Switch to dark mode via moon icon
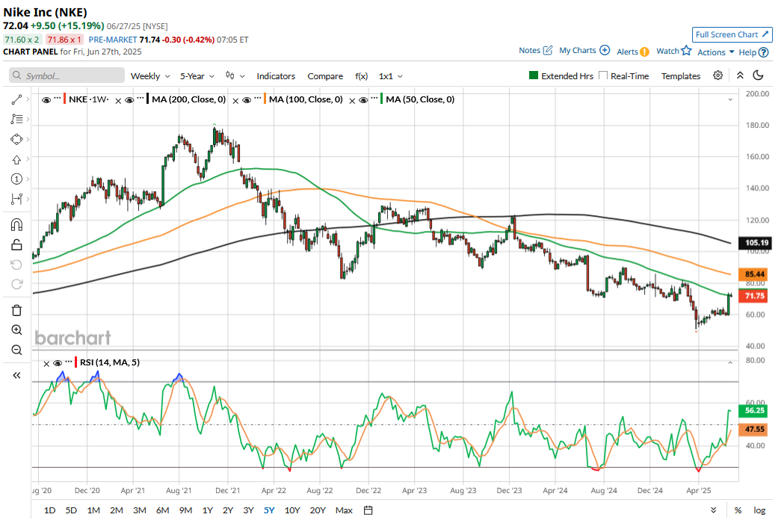Viewport: 778px width, 532px height. click(x=758, y=75)
